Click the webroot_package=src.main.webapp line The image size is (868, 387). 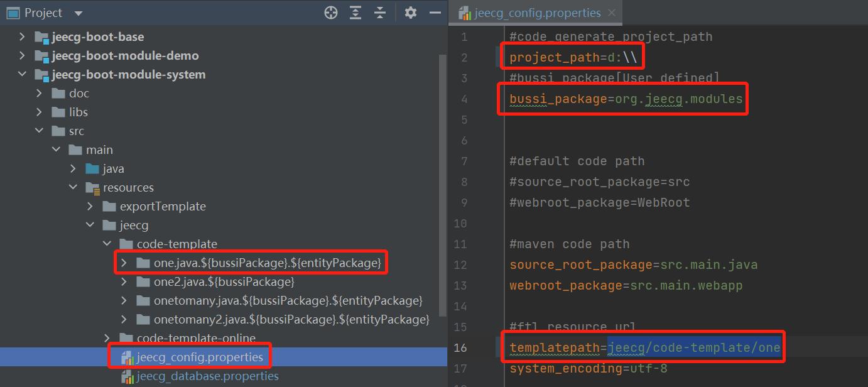[x=626, y=286]
